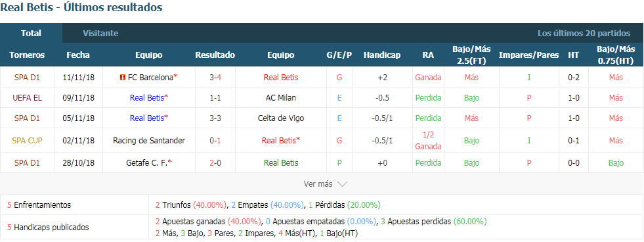The image size is (644, 242).
Task: Click the SPA CUP tournament label
Action: pyautogui.click(x=27, y=140)
